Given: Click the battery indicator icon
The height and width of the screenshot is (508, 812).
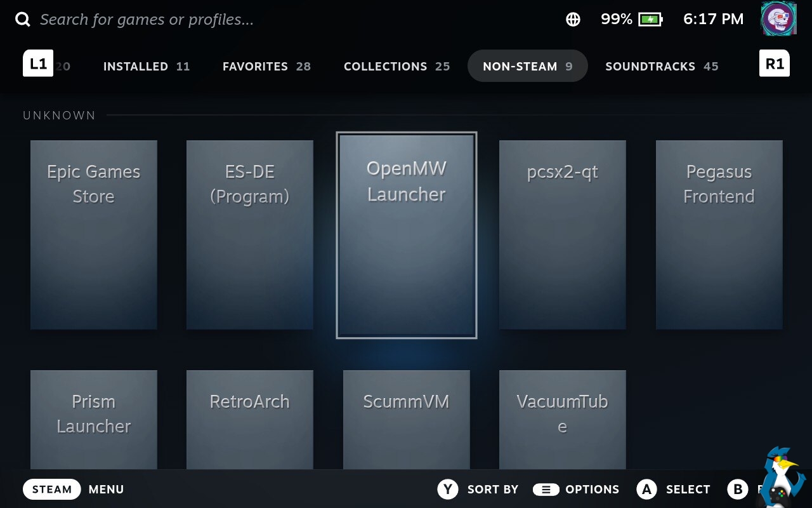Looking at the screenshot, I should pos(650,20).
